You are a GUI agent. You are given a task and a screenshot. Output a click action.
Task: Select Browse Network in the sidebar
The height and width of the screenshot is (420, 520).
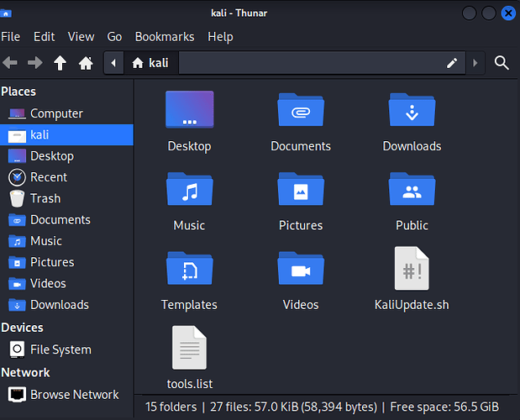point(66,395)
